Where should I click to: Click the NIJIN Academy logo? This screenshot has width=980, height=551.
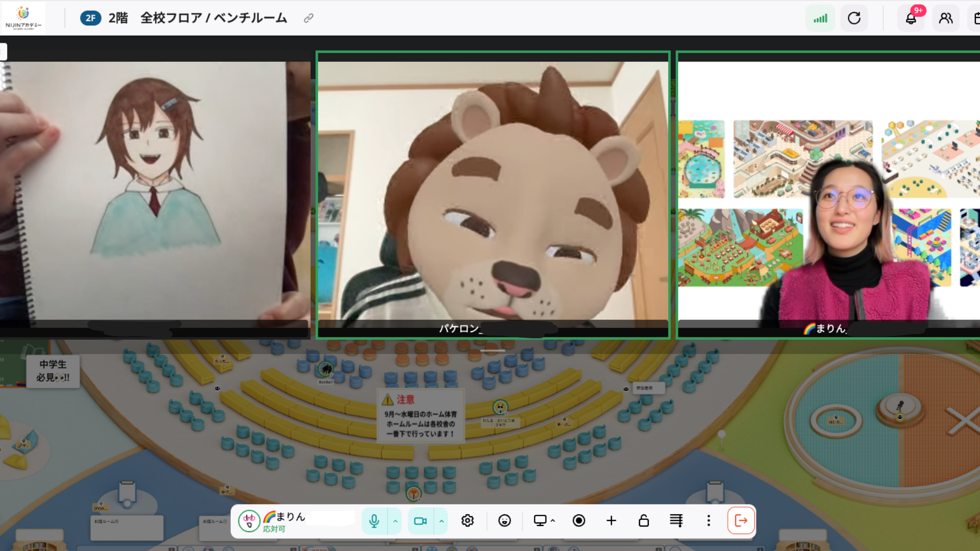pyautogui.click(x=23, y=18)
